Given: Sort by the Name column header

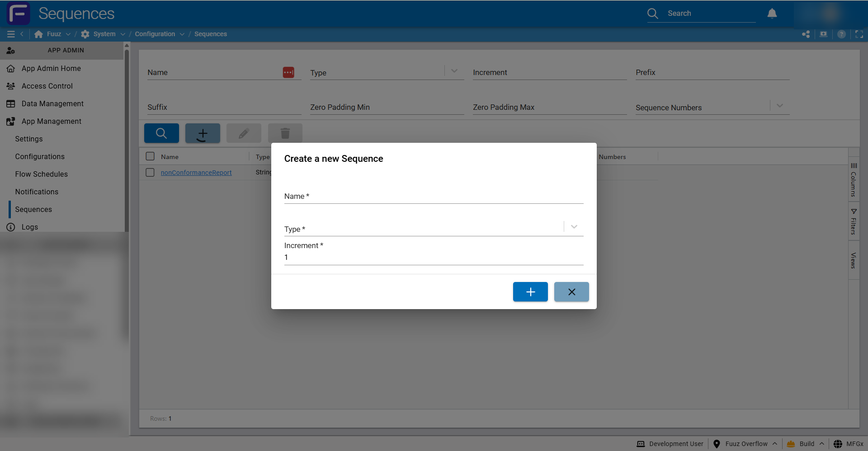Looking at the screenshot, I should point(170,157).
